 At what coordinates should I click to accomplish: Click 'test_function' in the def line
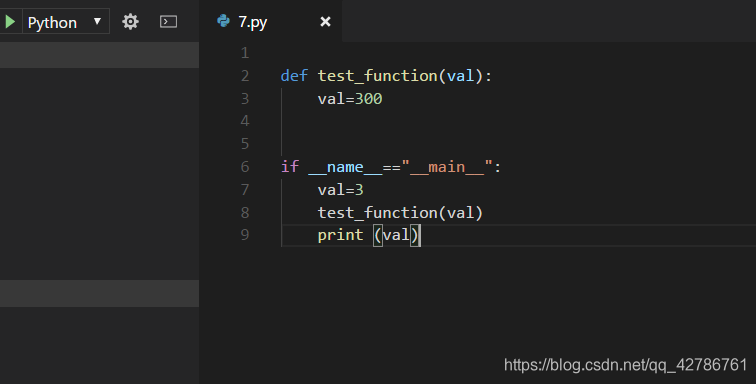tap(378, 76)
